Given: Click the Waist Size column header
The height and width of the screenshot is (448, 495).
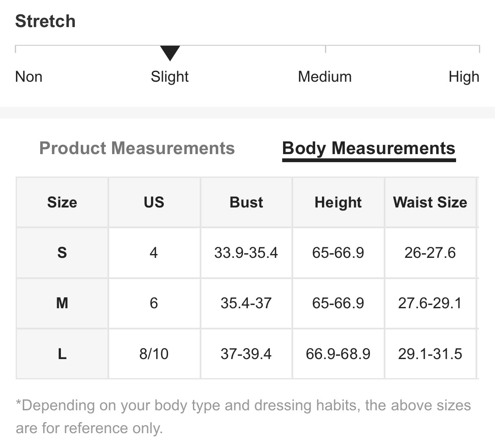Looking at the screenshot, I should click(430, 202).
